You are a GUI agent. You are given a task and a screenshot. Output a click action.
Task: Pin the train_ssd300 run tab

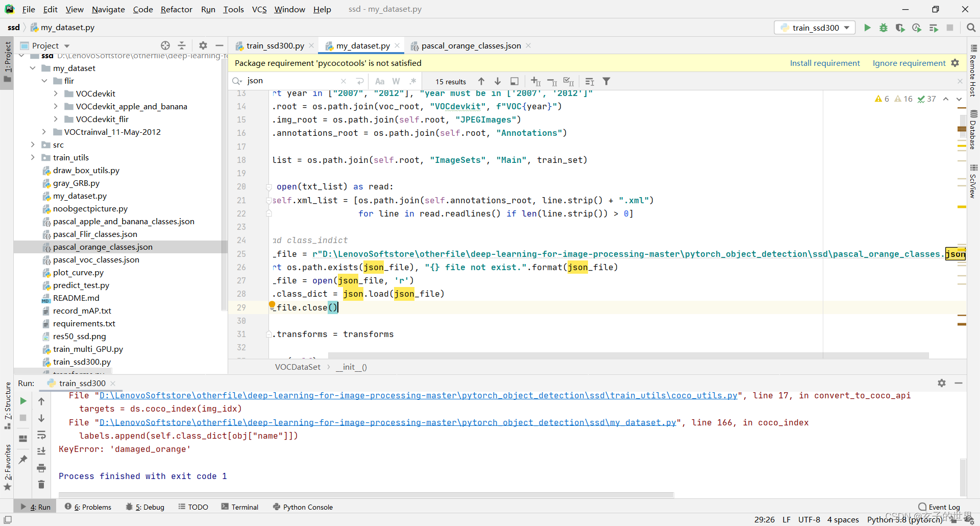[x=22, y=460]
